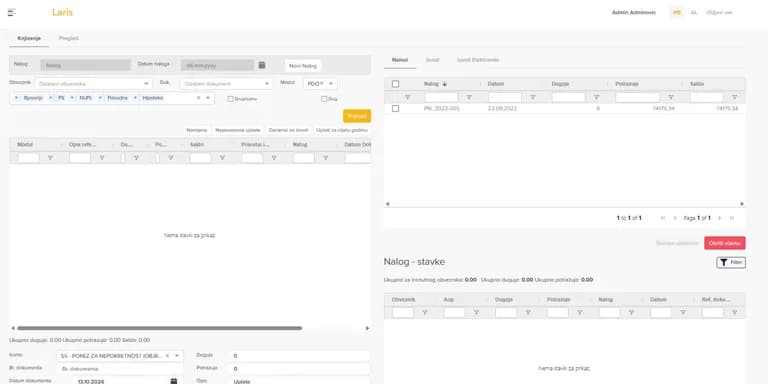Toggle the Grupisano checkbox
This screenshot has width=768, height=384.
click(x=230, y=99)
